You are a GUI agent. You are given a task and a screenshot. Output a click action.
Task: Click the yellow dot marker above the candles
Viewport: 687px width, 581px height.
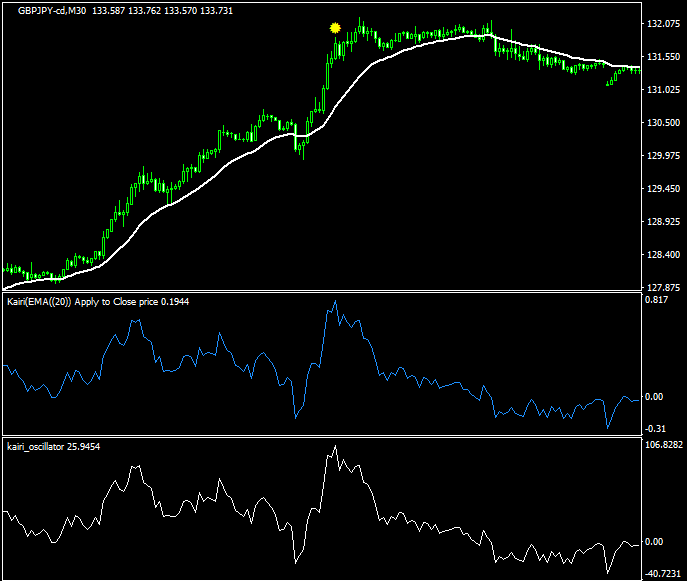click(x=336, y=29)
